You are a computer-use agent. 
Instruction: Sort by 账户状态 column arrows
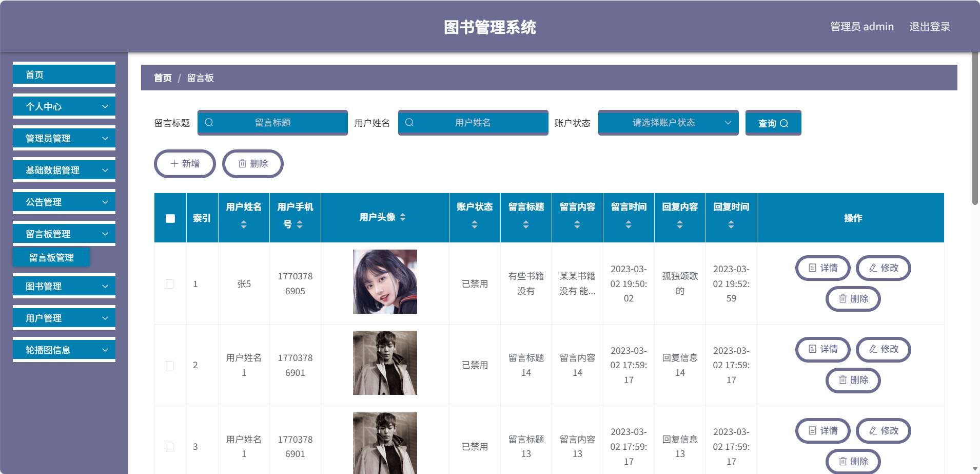point(475,224)
